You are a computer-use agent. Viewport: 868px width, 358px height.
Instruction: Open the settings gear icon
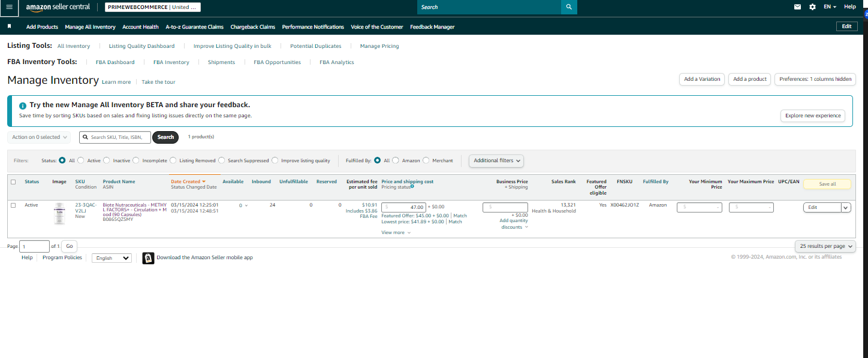click(x=812, y=7)
